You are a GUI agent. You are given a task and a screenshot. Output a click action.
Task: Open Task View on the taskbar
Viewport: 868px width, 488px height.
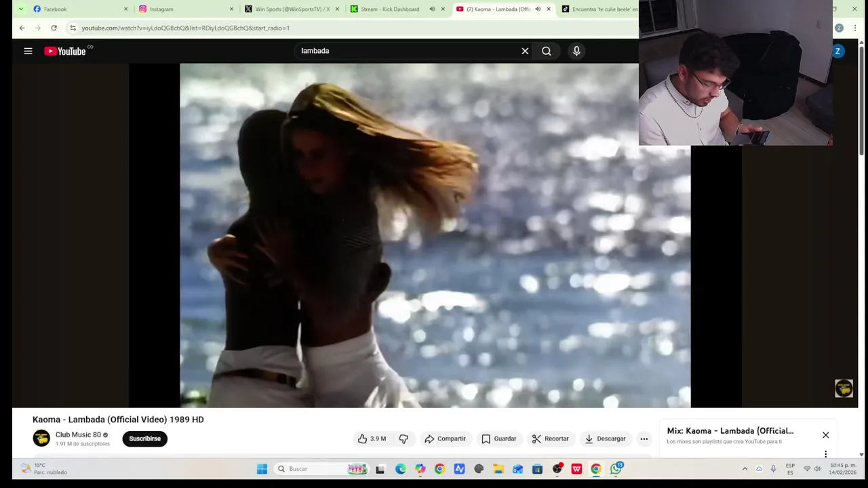[380, 468]
